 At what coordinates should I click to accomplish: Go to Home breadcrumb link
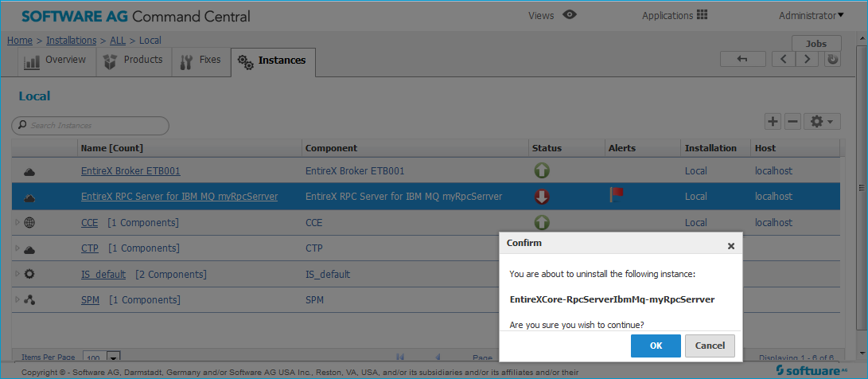pyautogui.click(x=19, y=41)
